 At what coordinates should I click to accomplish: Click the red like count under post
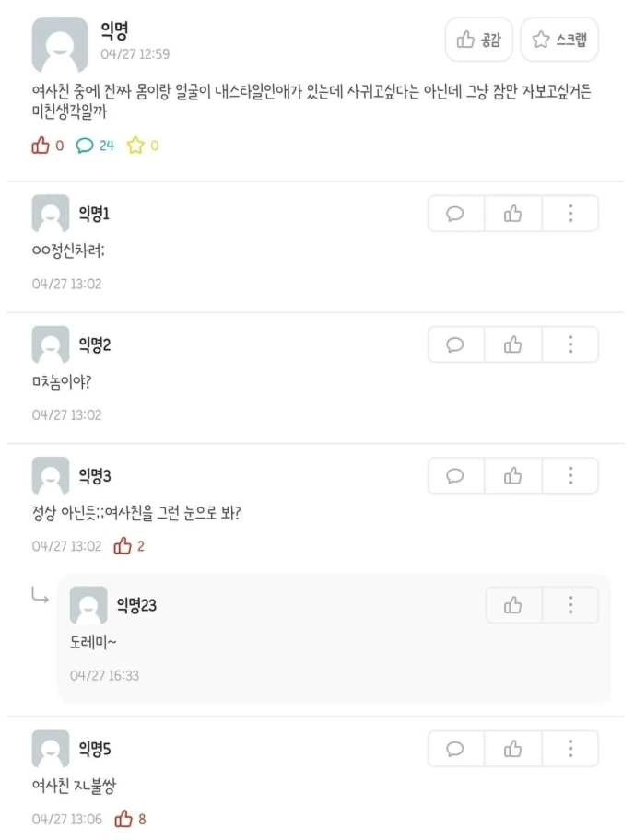pyautogui.click(x=48, y=146)
